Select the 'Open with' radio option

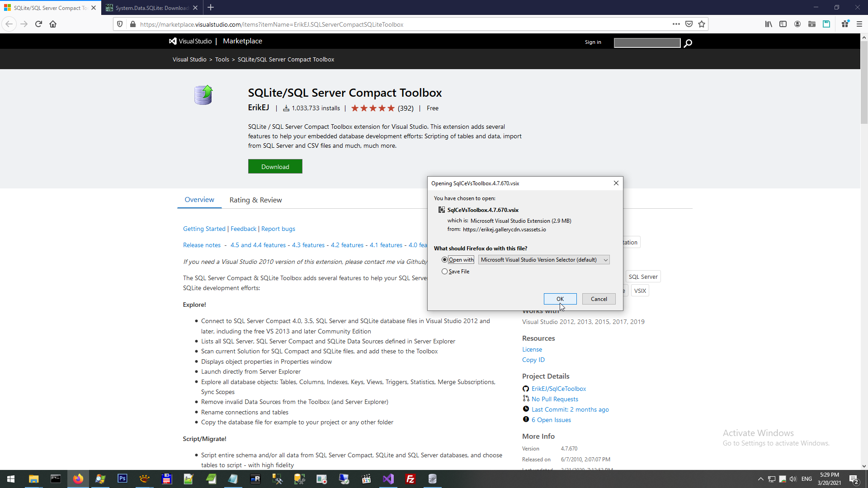444,260
